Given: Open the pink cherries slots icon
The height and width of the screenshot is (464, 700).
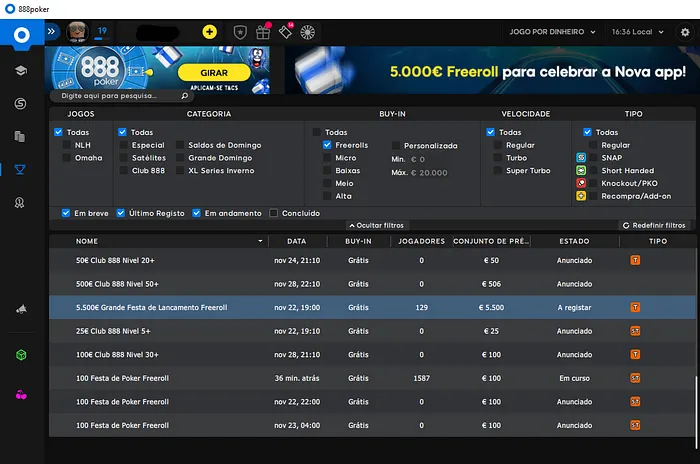Looking at the screenshot, I should tap(21, 395).
